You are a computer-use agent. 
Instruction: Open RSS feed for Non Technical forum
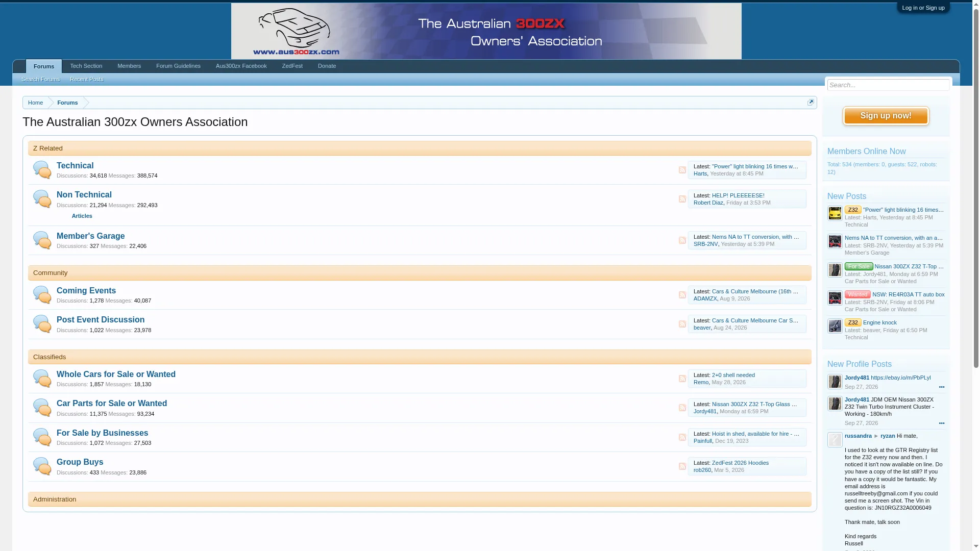point(682,199)
